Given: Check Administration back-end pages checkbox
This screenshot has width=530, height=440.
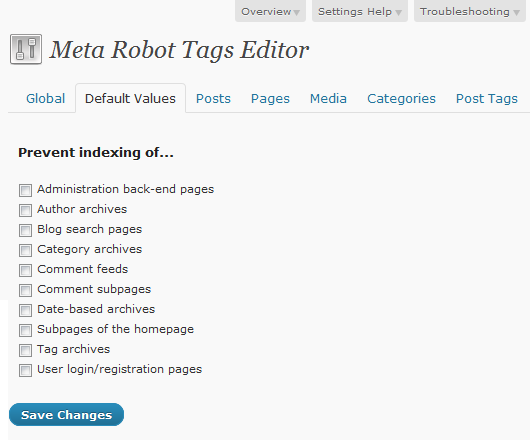Looking at the screenshot, I should click(25, 190).
